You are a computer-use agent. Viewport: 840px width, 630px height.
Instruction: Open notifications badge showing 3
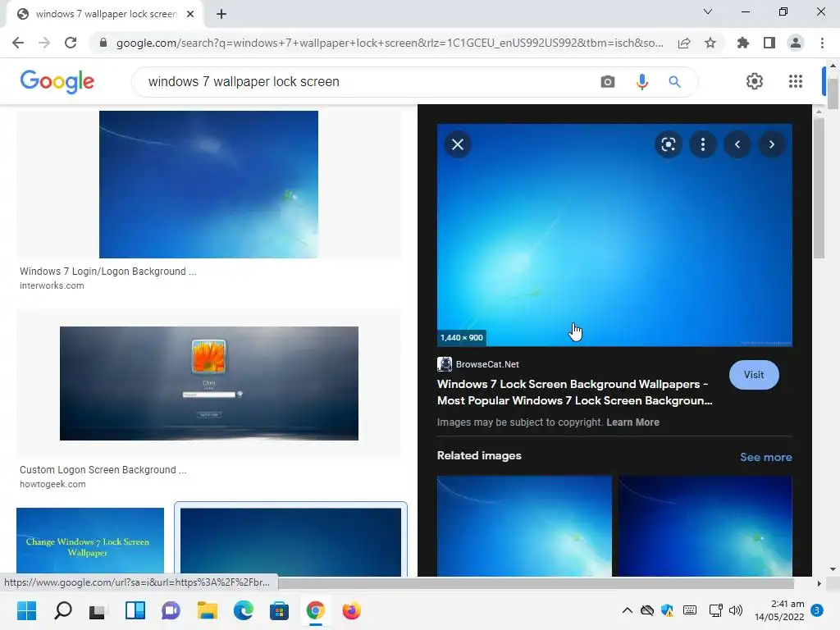(817, 610)
